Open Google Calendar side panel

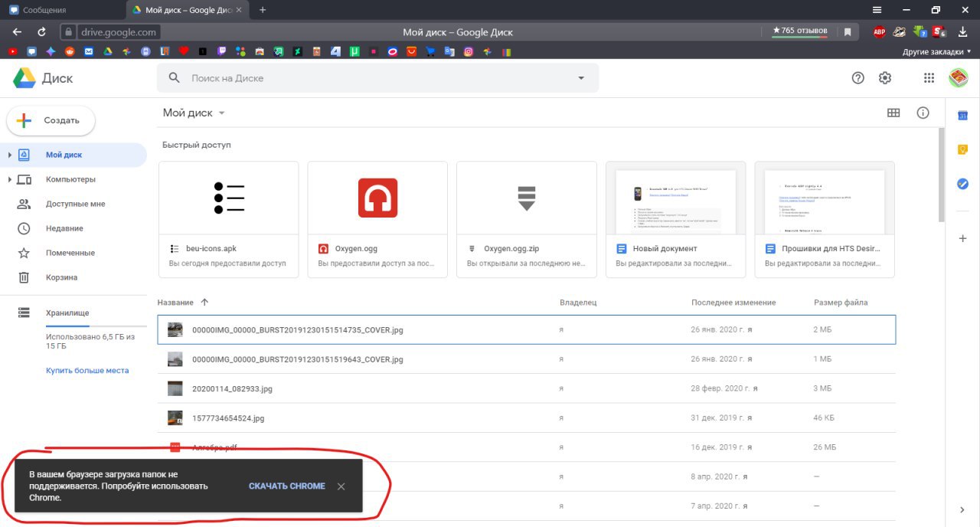pyautogui.click(x=963, y=115)
